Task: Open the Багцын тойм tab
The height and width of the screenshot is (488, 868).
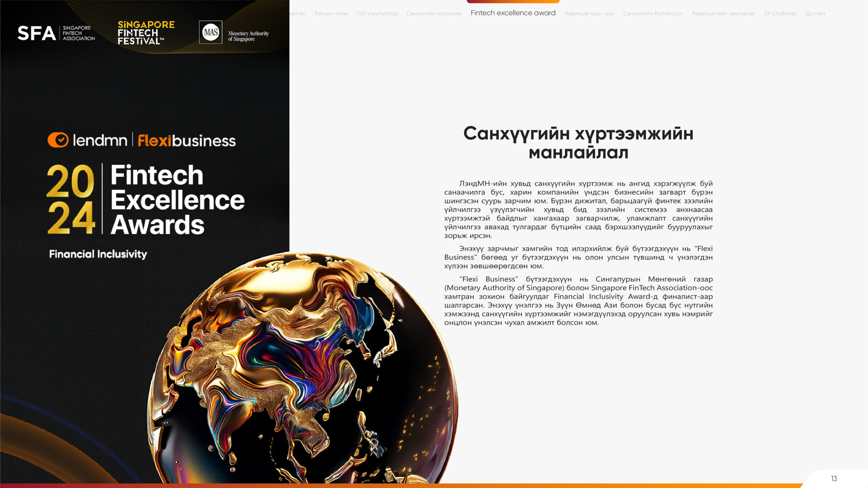Action: click(331, 14)
